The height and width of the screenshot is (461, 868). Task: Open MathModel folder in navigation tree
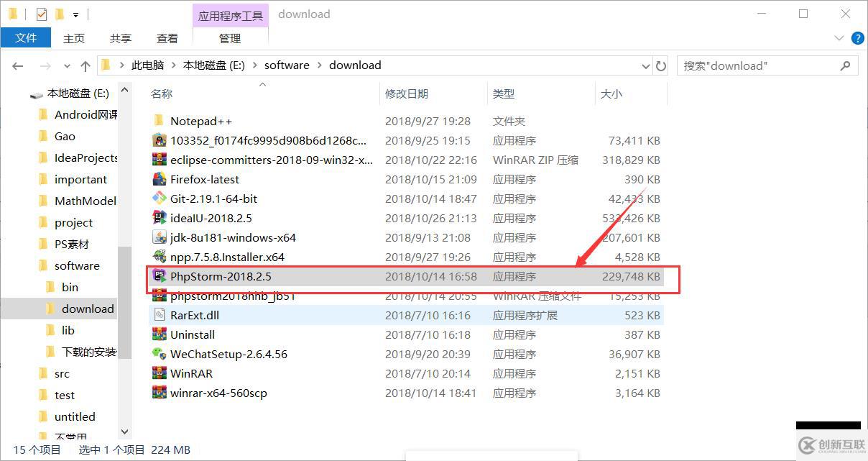pos(86,201)
